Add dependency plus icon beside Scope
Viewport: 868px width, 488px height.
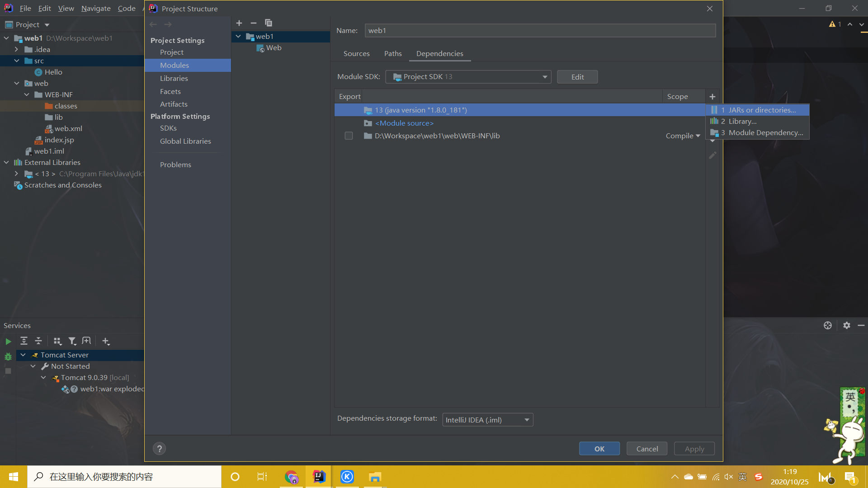tap(712, 97)
